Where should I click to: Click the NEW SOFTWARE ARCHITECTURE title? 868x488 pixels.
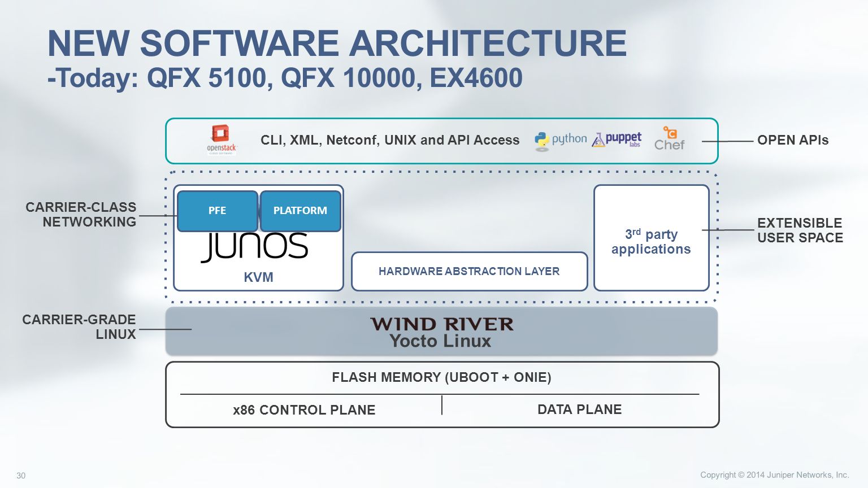337,43
